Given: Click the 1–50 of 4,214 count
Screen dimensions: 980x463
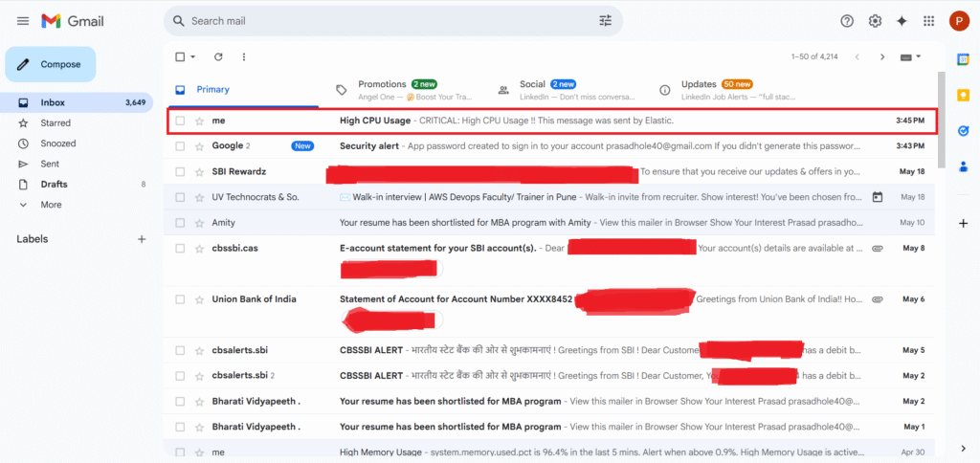Looking at the screenshot, I should (814, 56).
